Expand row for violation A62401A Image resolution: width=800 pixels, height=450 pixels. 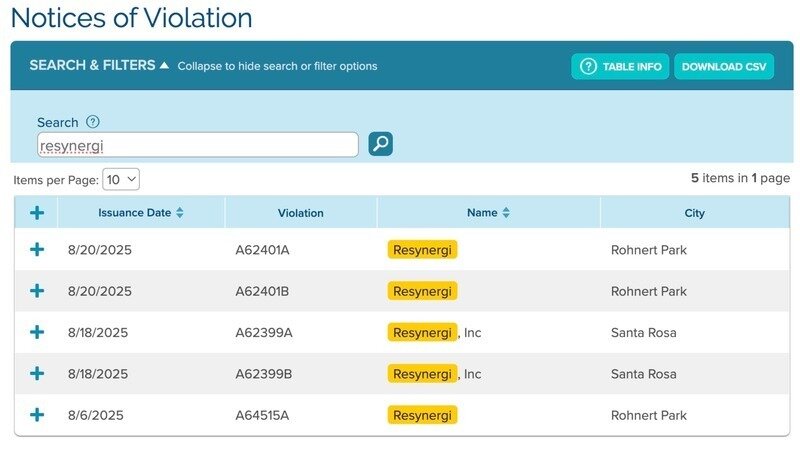pyautogui.click(x=37, y=250)
